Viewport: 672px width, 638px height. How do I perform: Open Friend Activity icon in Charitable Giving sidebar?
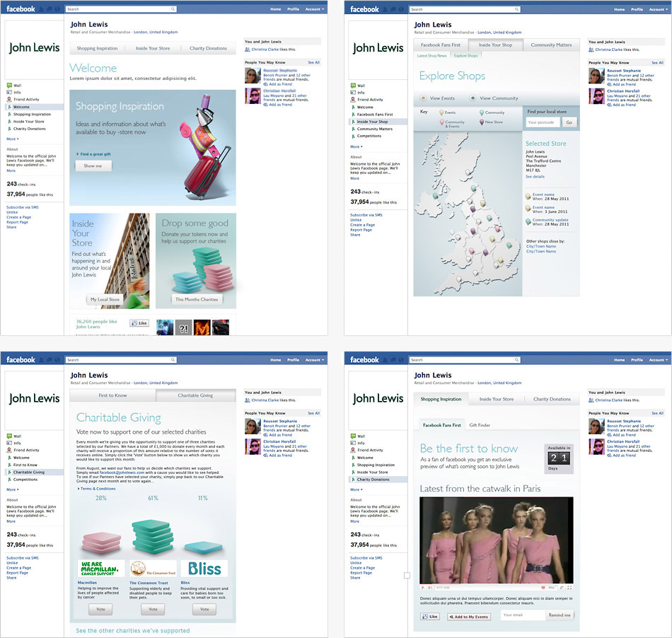9,450
